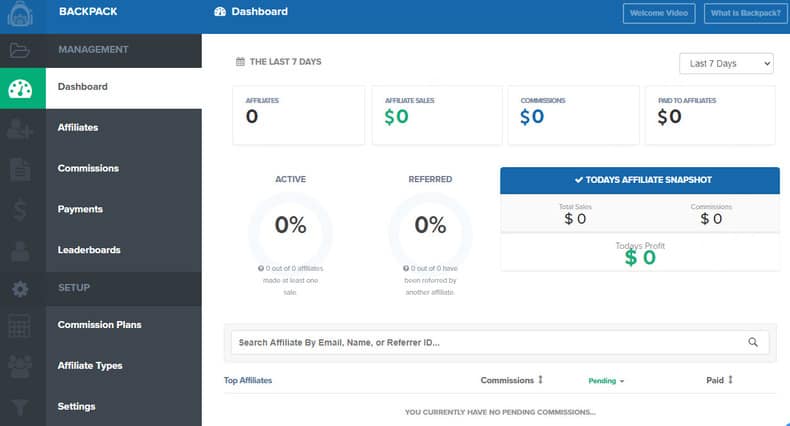Click the THE LAST 7 DAYS heading
The height and width of the screenshot is (426, 790).
pyautogui.click(x=285, y=61)
